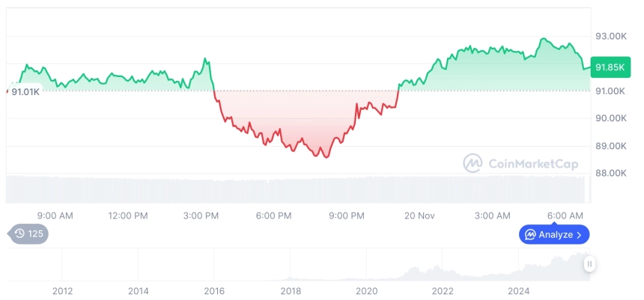Pick 2024 in the overview timeline
This screenshot has width=644, height=300.
pyautogui.click(x=519, y=291)
